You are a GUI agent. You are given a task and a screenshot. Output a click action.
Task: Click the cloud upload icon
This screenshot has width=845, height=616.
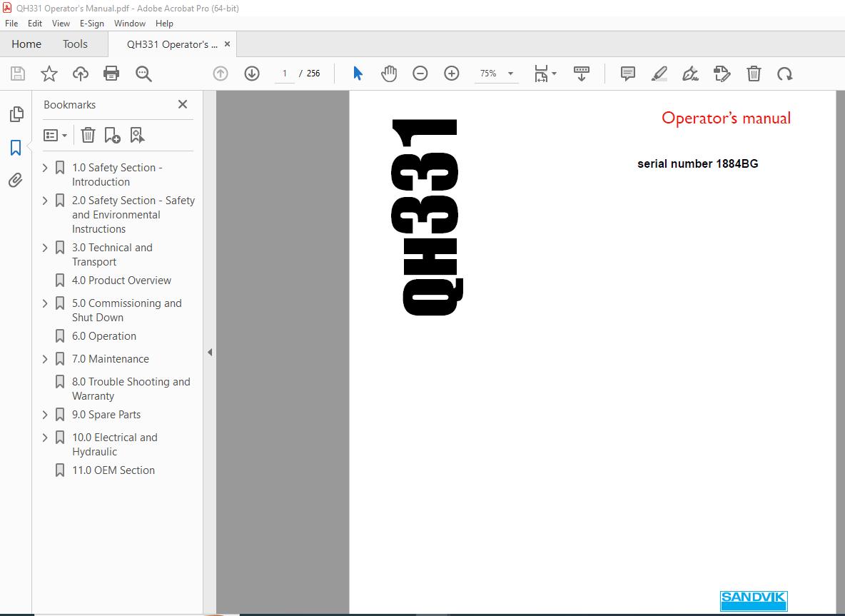click(81, 74)
